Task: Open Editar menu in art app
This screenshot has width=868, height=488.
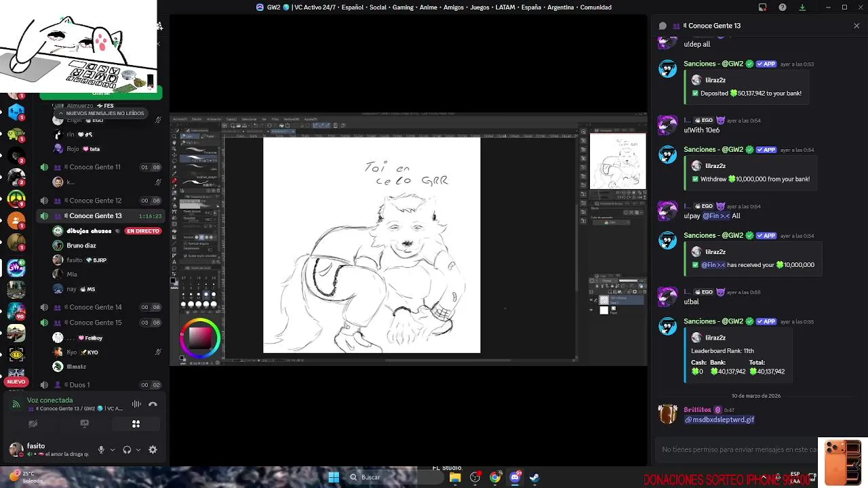Action: click(196, 119)
